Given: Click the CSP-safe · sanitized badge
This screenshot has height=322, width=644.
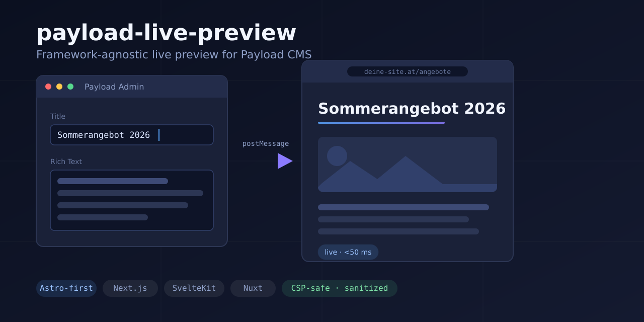Looking at the screenshot, I should 340,288.
